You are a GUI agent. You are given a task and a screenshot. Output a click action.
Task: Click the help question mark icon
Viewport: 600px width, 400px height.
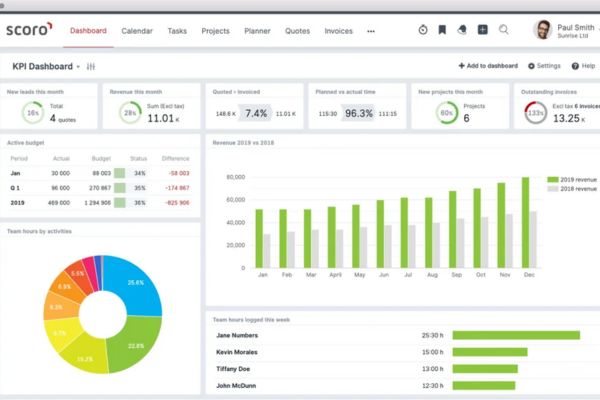575,66
